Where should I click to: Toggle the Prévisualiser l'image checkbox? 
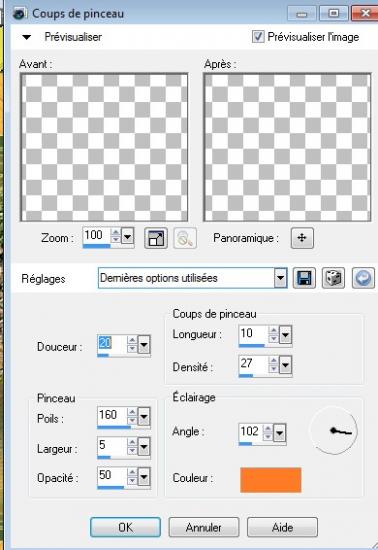[258, 36]
